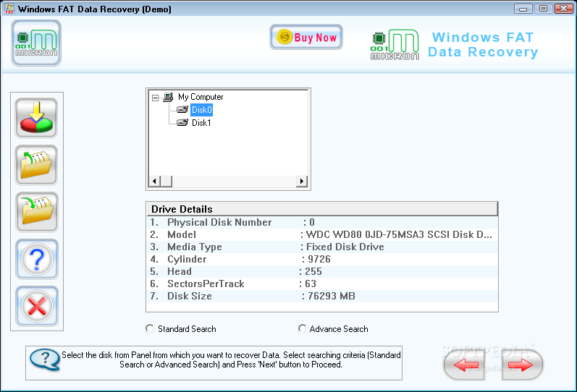Click the Buy Now button
The width and height of the screenshot is (577, 392).
point(306,37)
